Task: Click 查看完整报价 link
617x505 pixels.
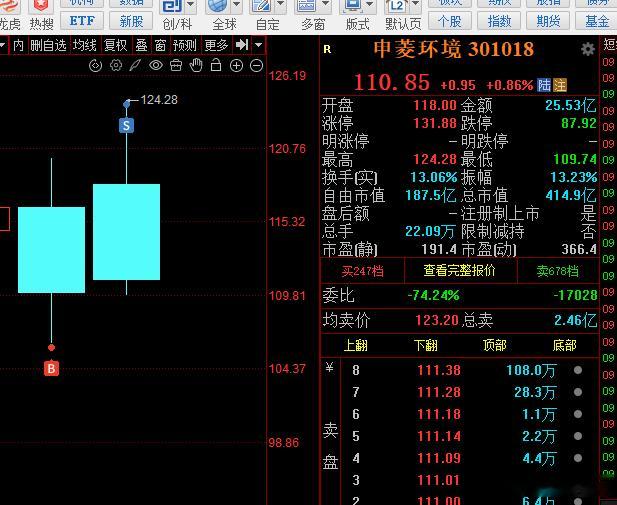Action: (460, 271)
